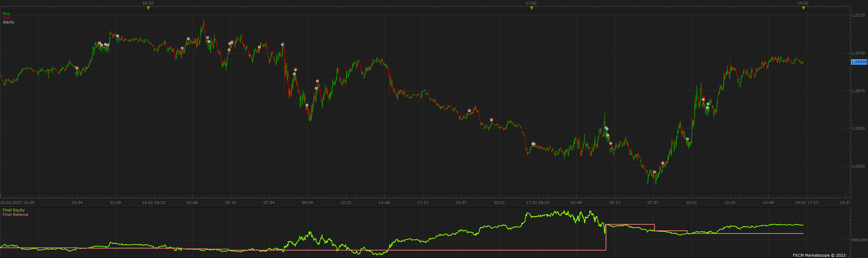Click the 17.02 date label at chart top
The width and height of the screenshot is (868, 258).
[531, 3]
